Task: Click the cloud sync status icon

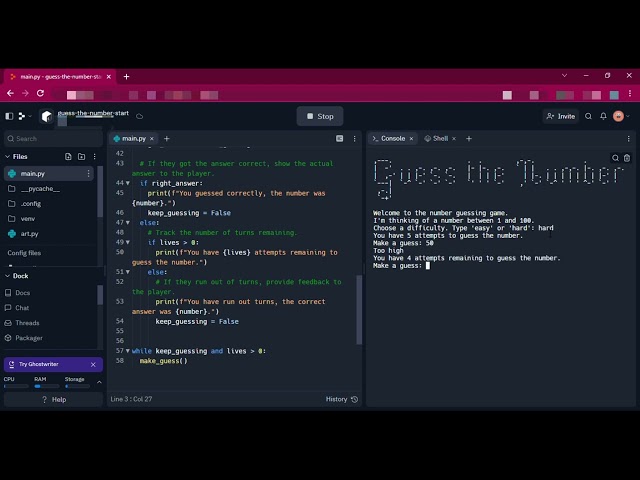Action: 140,116
